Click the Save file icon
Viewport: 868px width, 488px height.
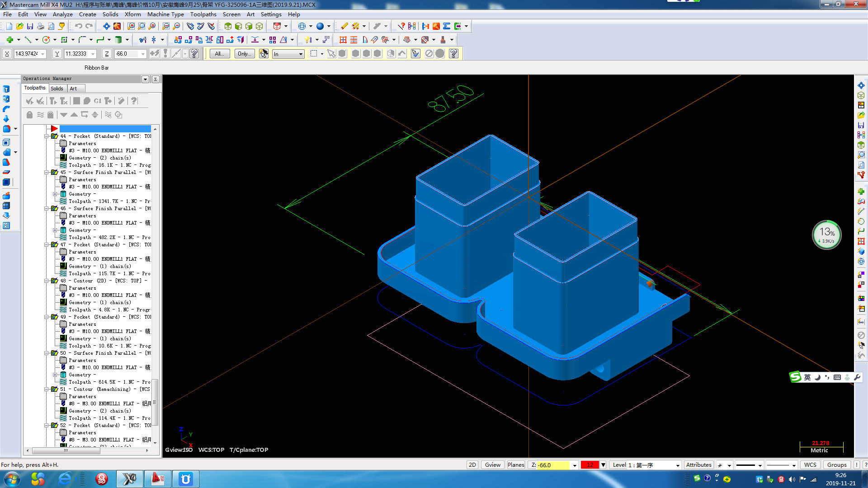(x=30, y=26)
